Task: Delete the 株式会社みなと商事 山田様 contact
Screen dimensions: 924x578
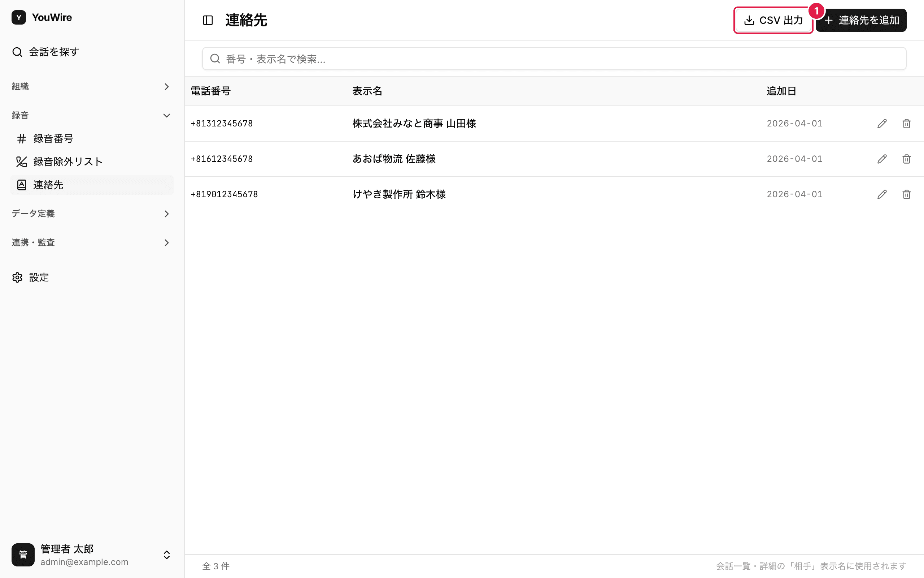Action: coord(906,124)
